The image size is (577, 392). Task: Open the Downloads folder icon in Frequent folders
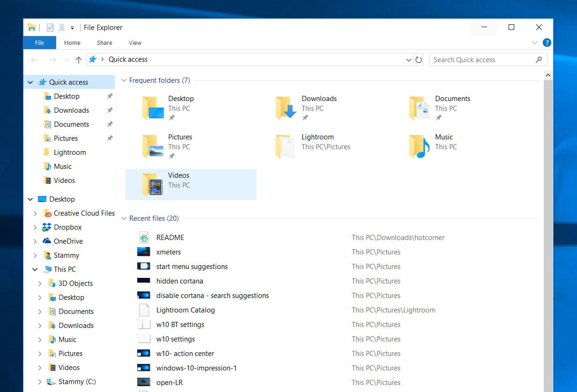pos(286,108)
